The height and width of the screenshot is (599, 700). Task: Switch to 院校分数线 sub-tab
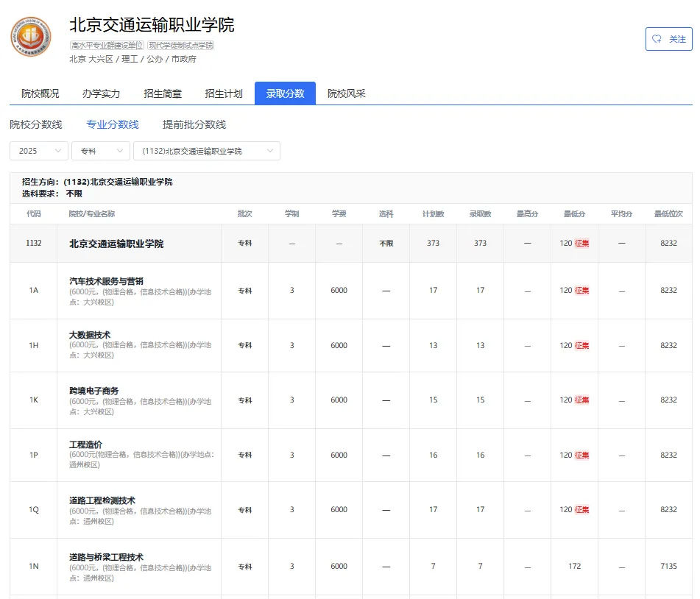36,124
